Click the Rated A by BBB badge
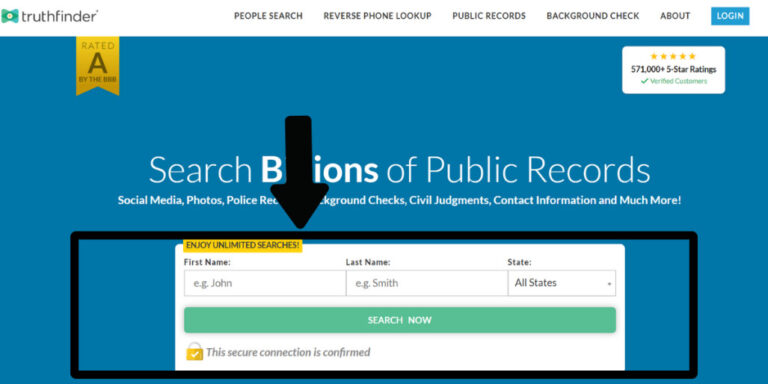The image size is (768, 384). click(97, 65)
